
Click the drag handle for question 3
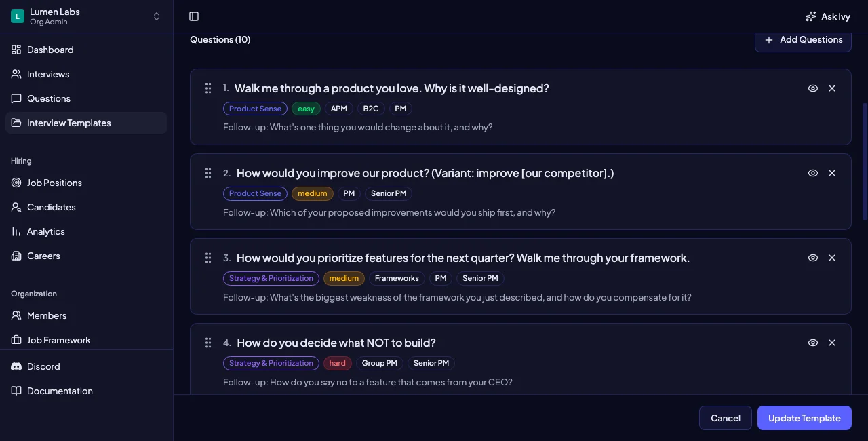coord(208,258)
